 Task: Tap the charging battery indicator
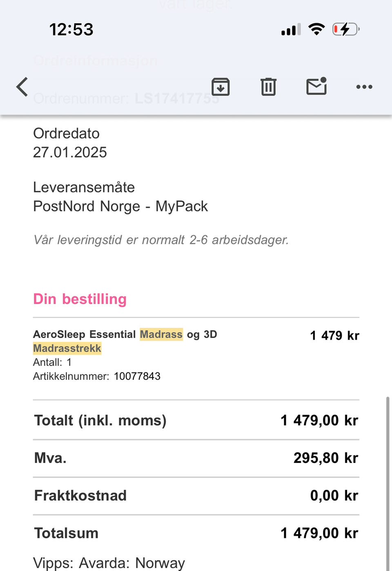tap(346, 29)
